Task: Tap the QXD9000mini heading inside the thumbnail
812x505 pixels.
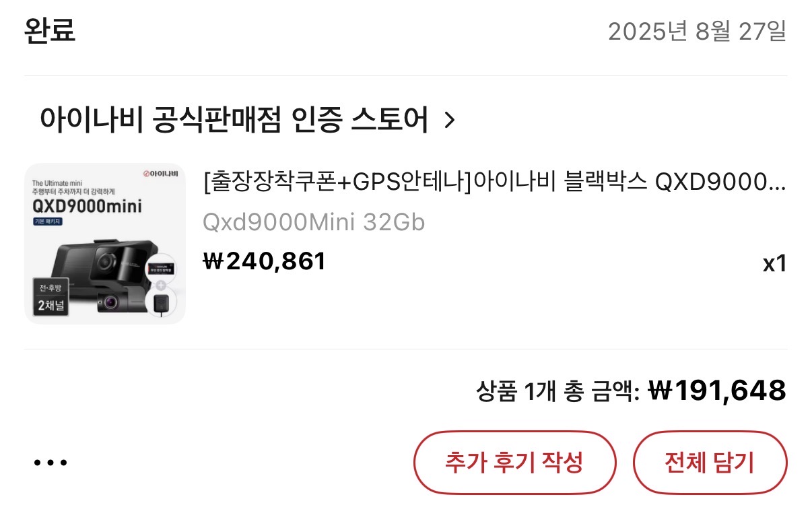Action: [x=87, y=205]
